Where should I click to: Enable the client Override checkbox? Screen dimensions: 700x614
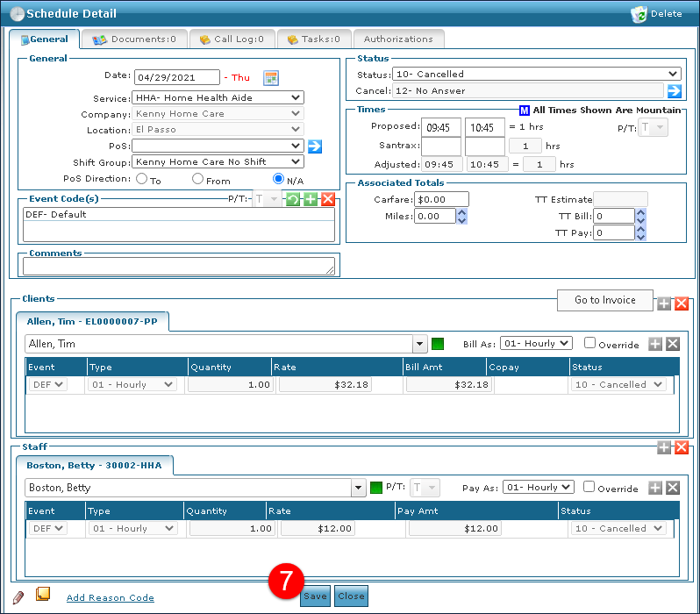[x=590, y=344]
